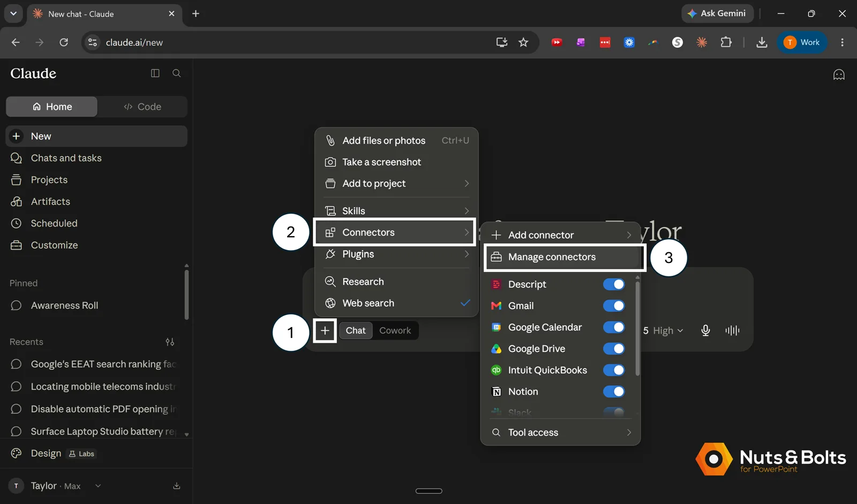Viewport: 857px width, 504px height.
Task: Click the recents filter icon
Action: (x=170, y=342)
